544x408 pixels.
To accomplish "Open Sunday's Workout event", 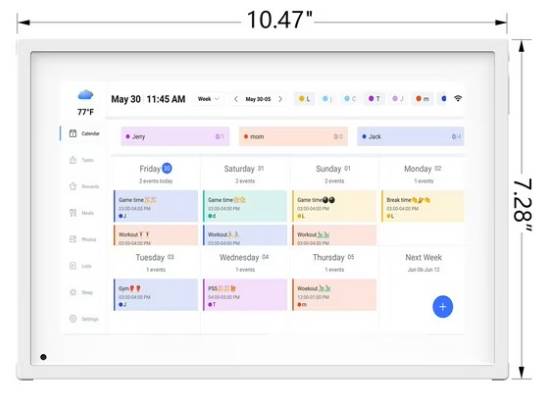I will click(x=334, y=235).
